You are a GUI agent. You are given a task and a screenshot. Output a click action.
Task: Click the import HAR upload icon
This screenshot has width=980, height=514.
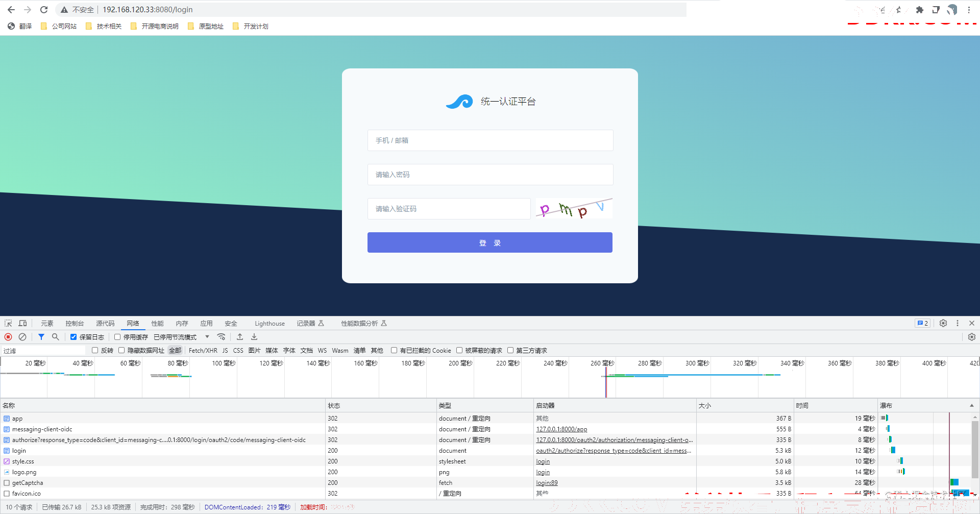pos(240,337)
